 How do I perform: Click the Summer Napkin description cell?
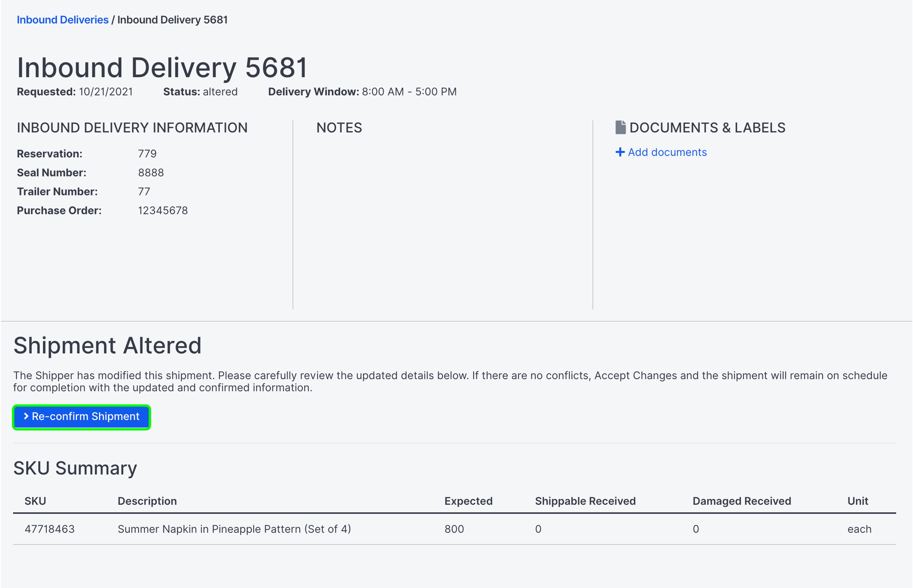pyautogui.click(x=235, y=529)
